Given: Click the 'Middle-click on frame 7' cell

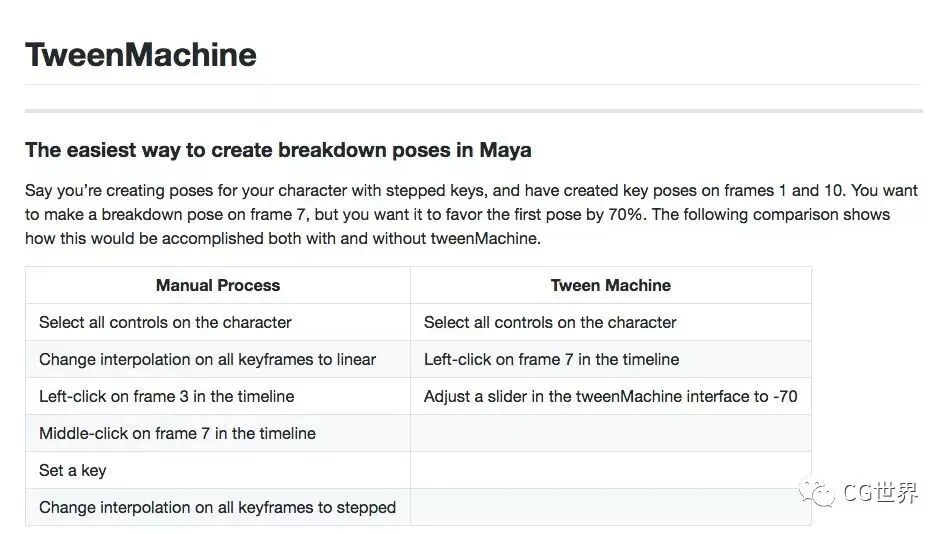Looking at the screenshot, I should coord(177,433).
